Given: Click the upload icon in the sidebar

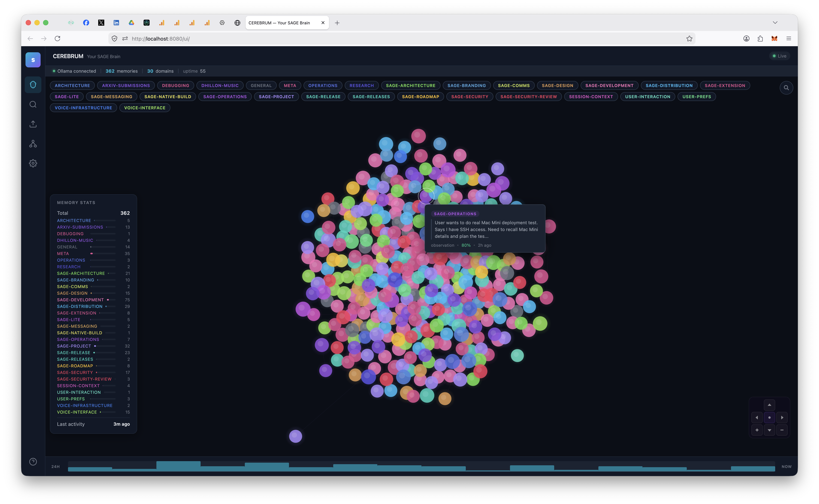Looking at the screenshot, I should (33, 124).
